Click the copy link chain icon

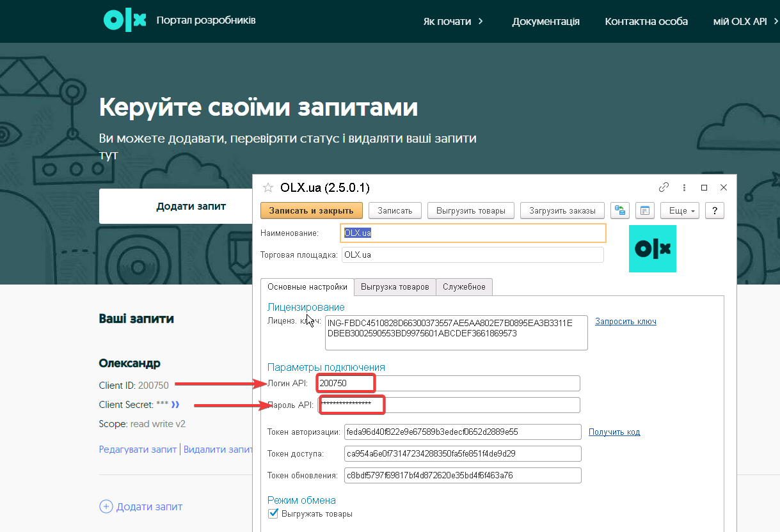664,187
